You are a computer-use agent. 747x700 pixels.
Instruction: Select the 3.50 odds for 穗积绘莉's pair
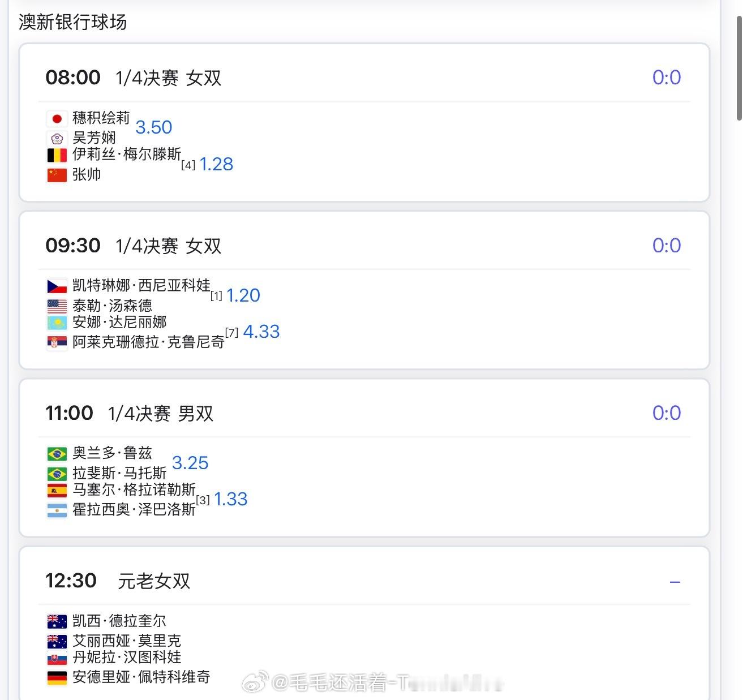tap(153, 127)
